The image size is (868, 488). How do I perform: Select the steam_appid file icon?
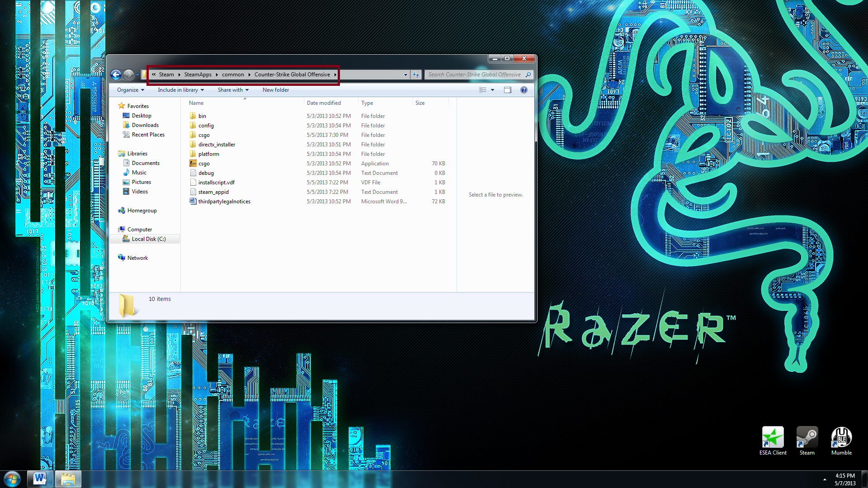click(x=193, y=192)
